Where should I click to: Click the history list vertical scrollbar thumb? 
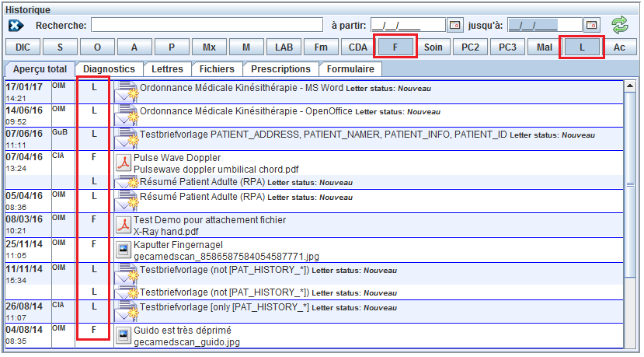(x=631, y=183)
